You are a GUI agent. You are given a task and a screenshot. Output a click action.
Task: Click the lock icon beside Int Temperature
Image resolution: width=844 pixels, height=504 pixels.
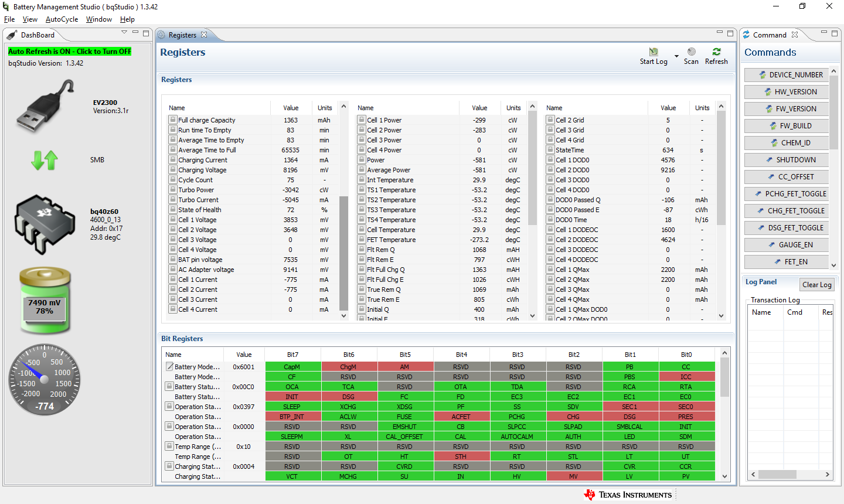tap(362, 179)
